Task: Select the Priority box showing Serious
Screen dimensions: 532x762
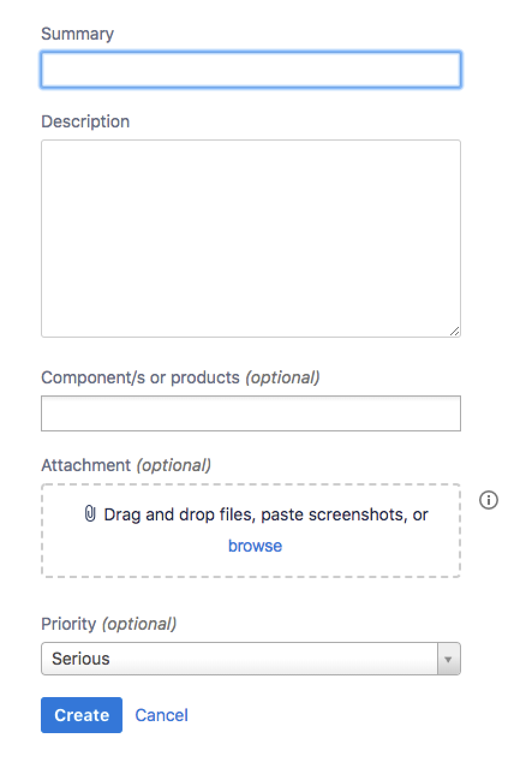Action: point(251,659)
